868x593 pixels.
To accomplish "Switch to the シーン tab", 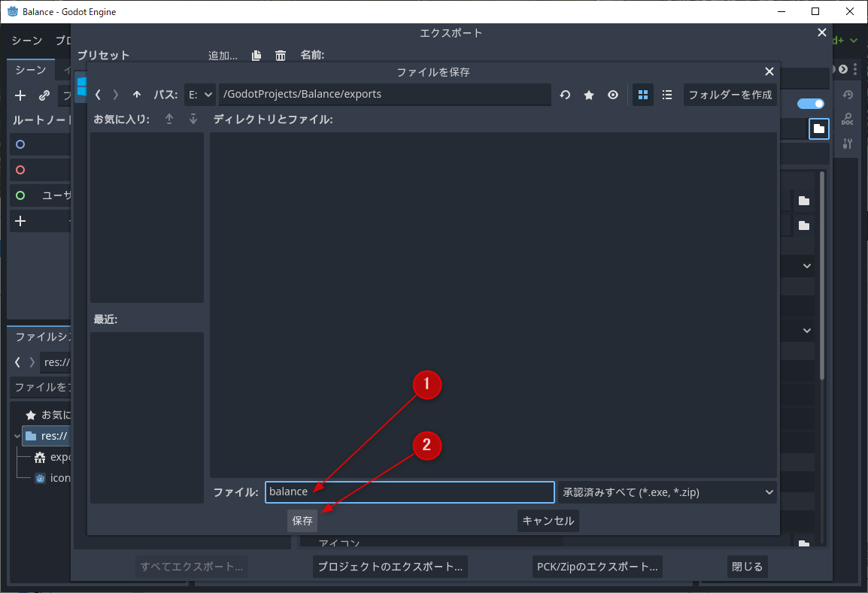I will coord(30,69).
